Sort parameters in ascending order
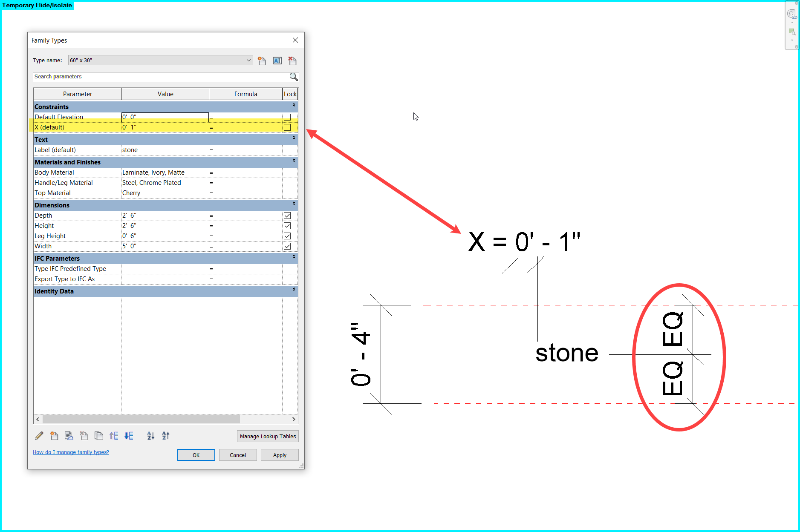The width and height of the screenshot is (800, 532). click(150, 436)
